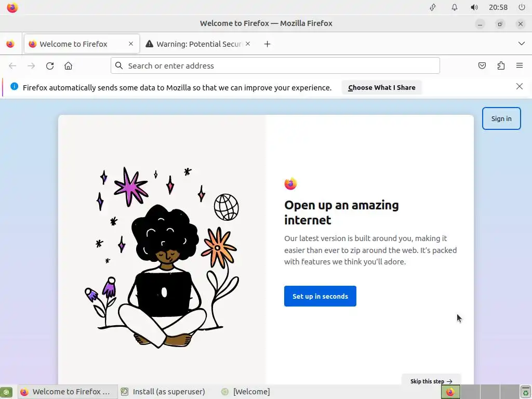
Task: Restore down the Firefox window
Action: [x=500, y=24]
